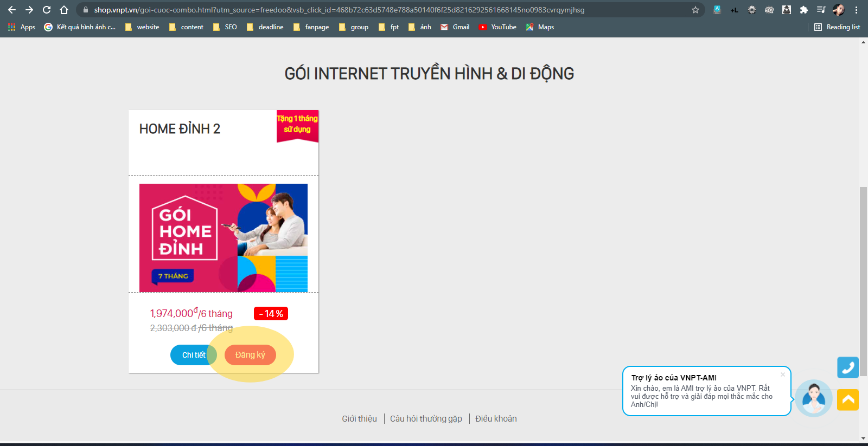Click the 'Đăng ký' register button
The width and height of the screenshot is (868, 446).
pos(250,355)
